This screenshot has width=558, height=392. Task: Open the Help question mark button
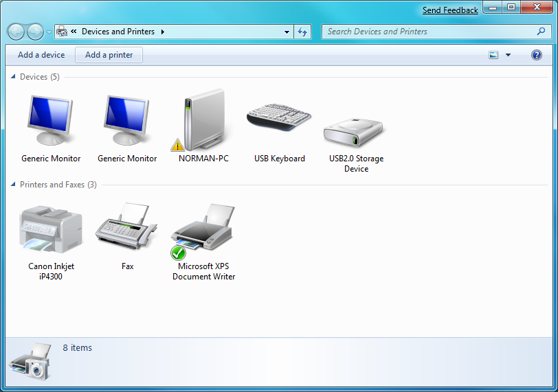pos(537,55)
